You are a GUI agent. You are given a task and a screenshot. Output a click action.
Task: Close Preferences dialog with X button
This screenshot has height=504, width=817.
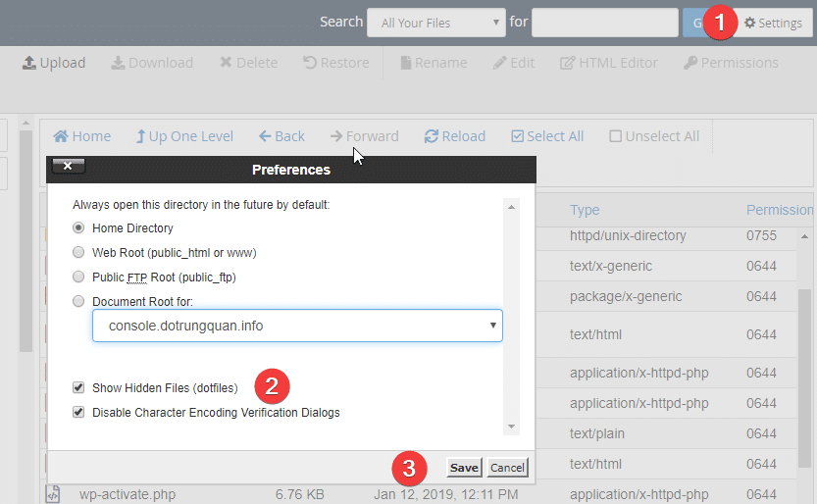pos(68,166)
